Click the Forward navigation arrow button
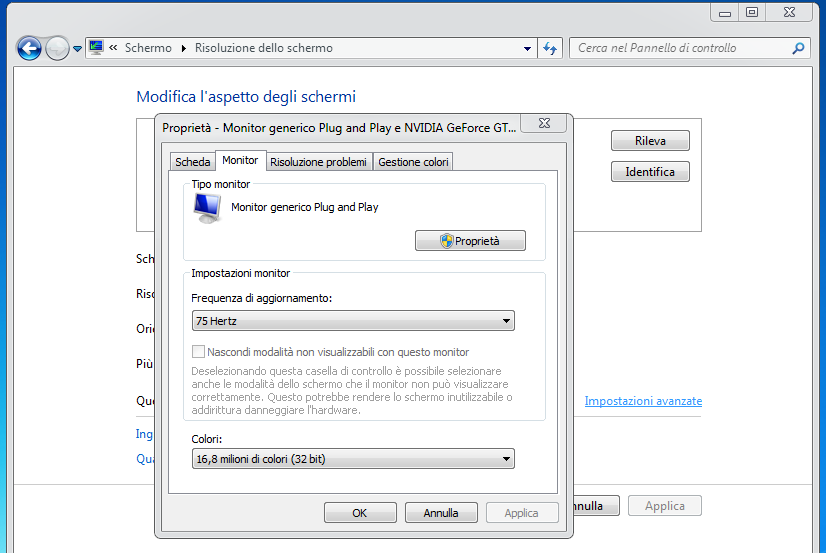Screen dimensions: 826x553 pos(58,48)
